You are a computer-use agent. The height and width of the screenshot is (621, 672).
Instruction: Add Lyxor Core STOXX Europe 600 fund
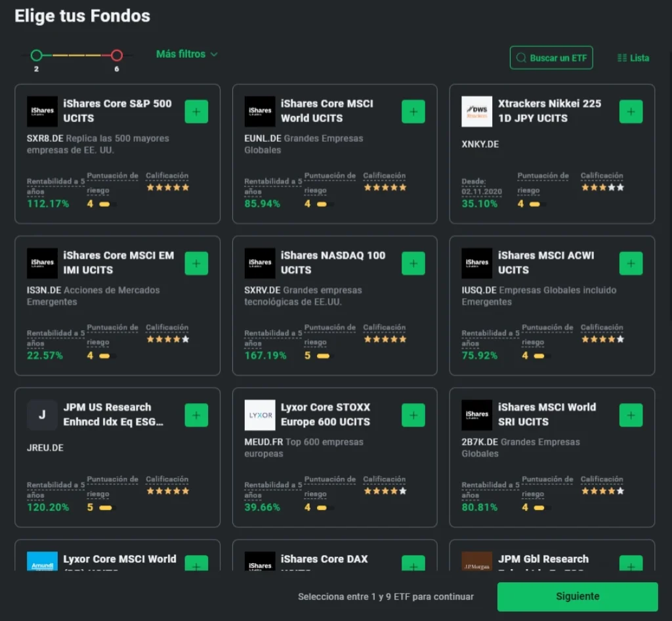[x=413, y=415]
